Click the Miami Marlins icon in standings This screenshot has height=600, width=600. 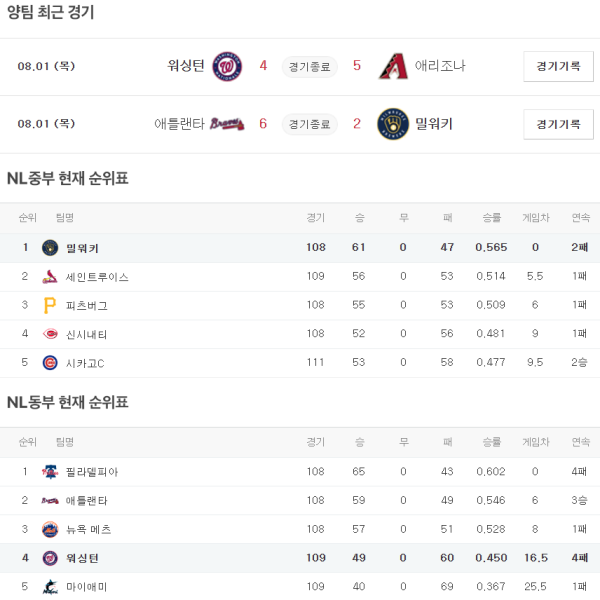(x=50, y=587)
